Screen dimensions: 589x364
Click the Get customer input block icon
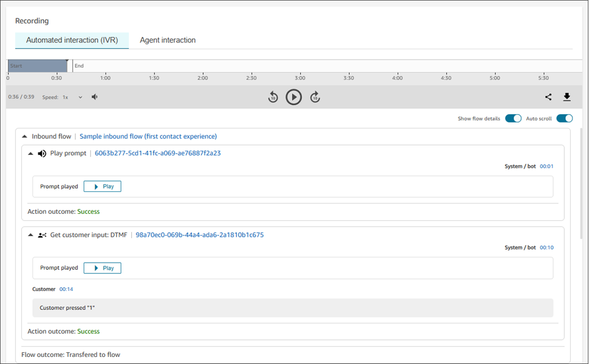tap(42, 235)
